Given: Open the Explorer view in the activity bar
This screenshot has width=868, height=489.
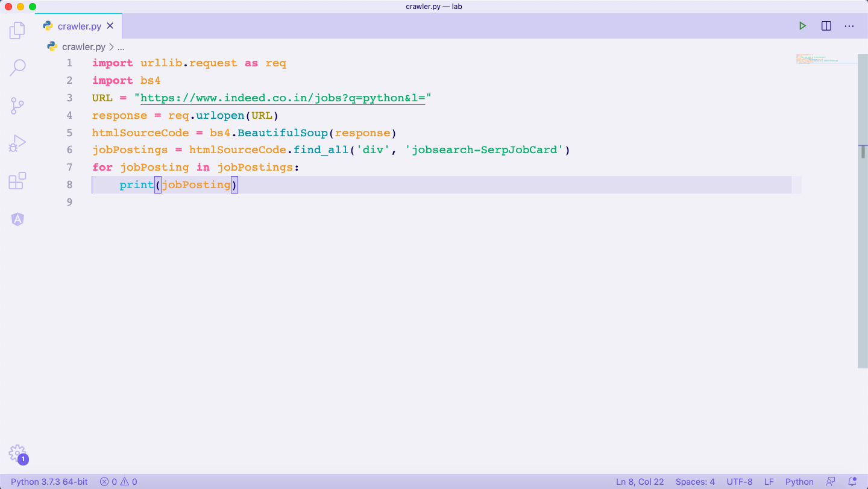Looking at the screenshot, I should pos(17,30).
